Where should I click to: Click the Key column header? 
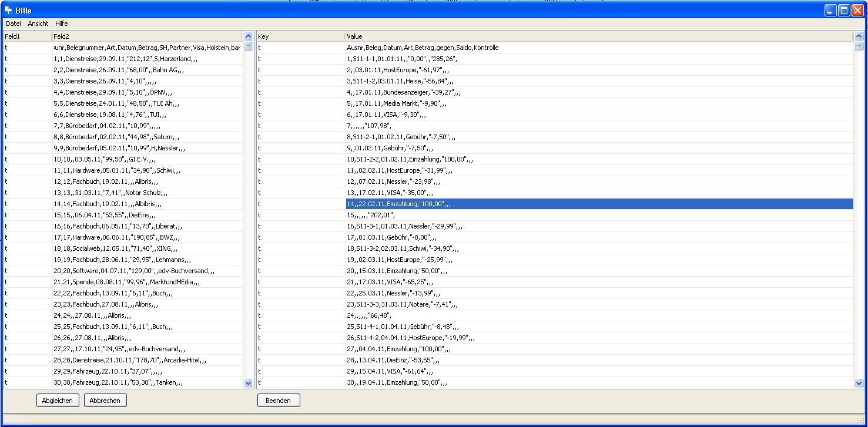pos(300,36)
